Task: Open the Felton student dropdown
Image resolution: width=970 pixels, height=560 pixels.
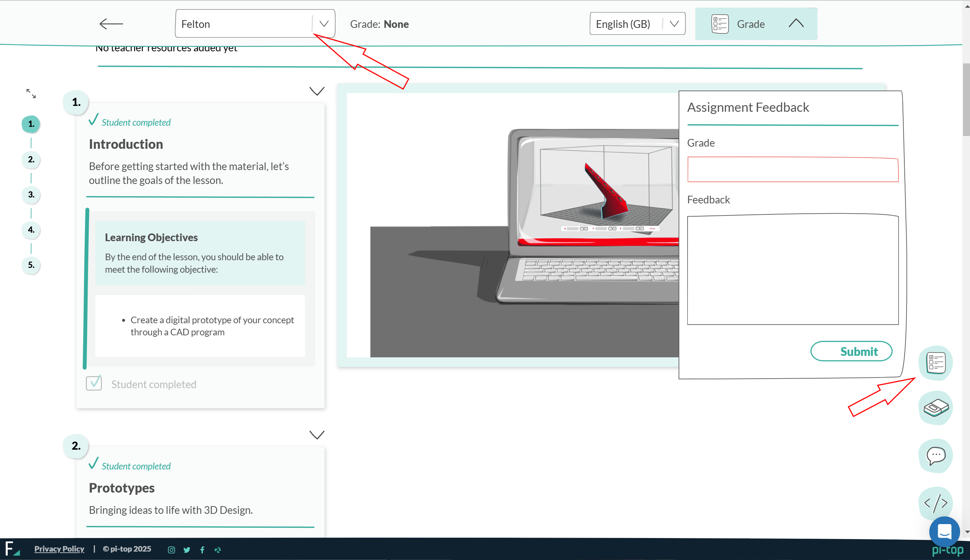Action: [255, 24]
